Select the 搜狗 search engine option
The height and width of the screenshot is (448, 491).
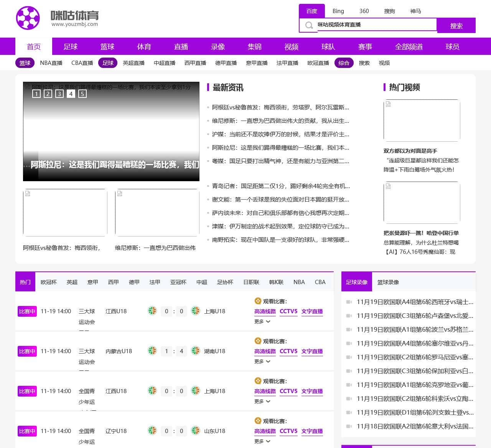point(390,11)
